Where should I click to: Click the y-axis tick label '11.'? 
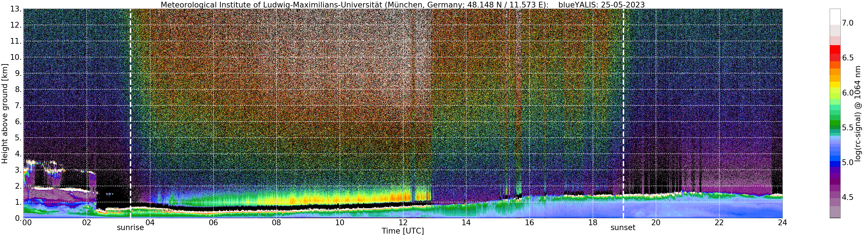pyautogui.click(x=16, y=41)
